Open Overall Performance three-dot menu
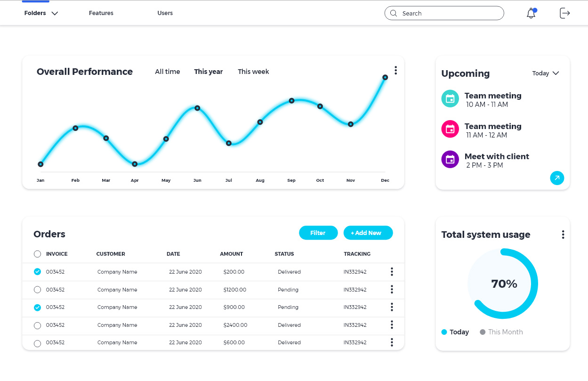This screenshot has width=588, height=381. tap(395, 70)
